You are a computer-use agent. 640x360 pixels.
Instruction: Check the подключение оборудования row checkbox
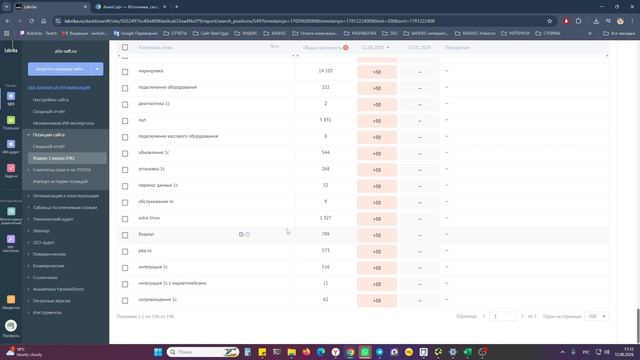pos(125,88)
